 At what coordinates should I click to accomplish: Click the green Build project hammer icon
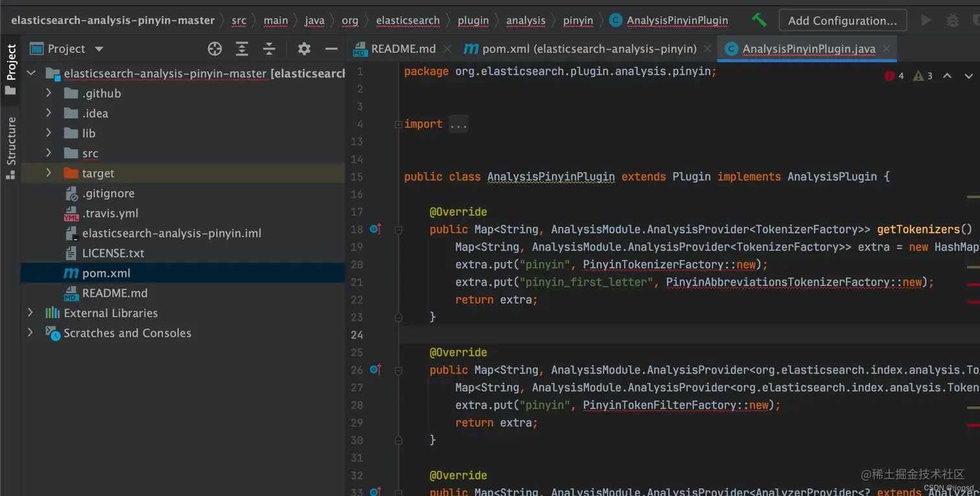[759, 20]
